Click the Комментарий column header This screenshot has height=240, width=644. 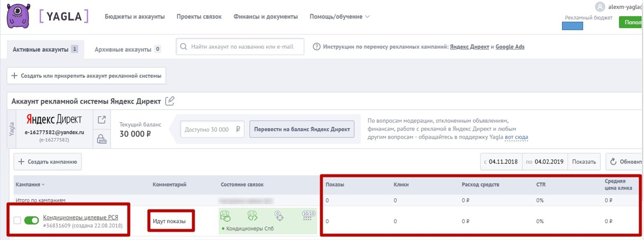(169, 184)
